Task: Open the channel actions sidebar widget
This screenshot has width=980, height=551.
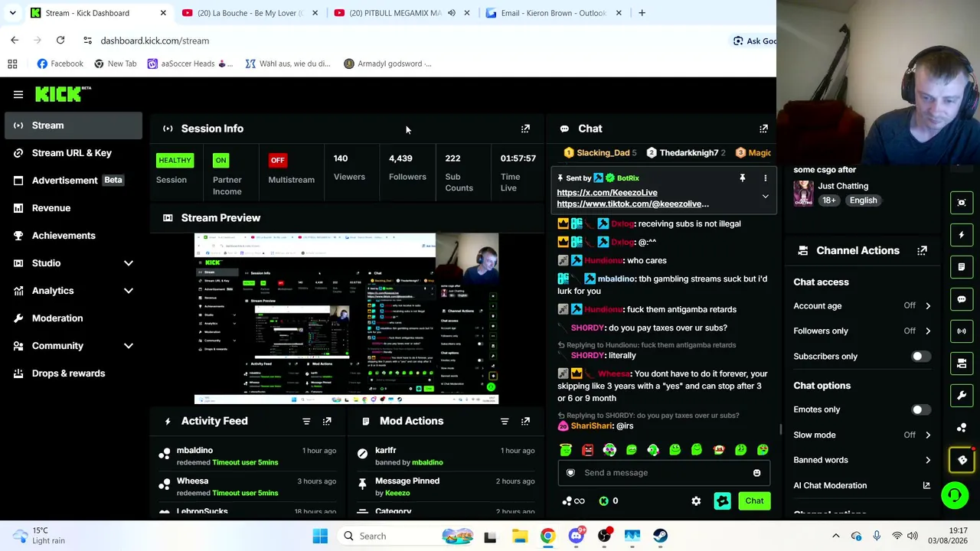Action: coord(962,364)
